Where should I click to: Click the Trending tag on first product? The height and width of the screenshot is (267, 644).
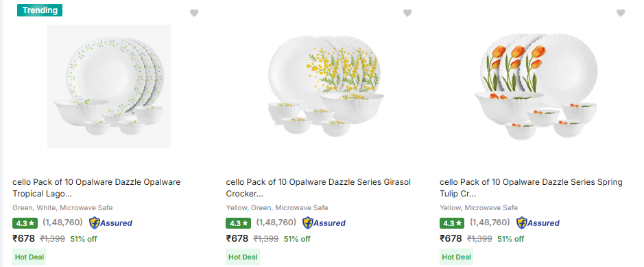click(x=39, y=10)
